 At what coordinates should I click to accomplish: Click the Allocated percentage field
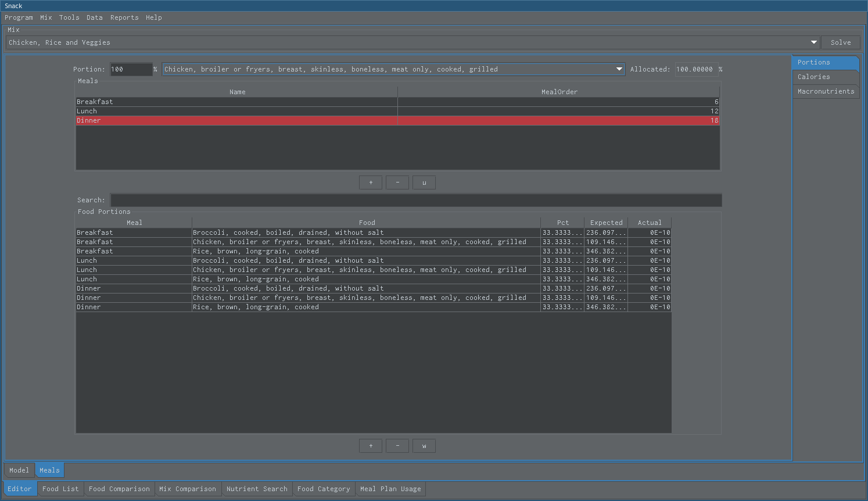pos(697,69)
